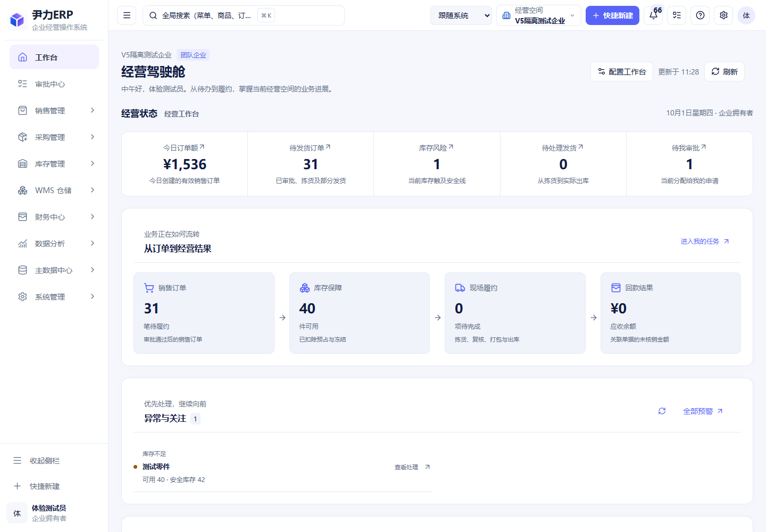Click the refresh icon in 异常与关注 section
Image resolution: width=766 pixels, height=532 pixels.
pyautogui.click(x=662, y=411)
